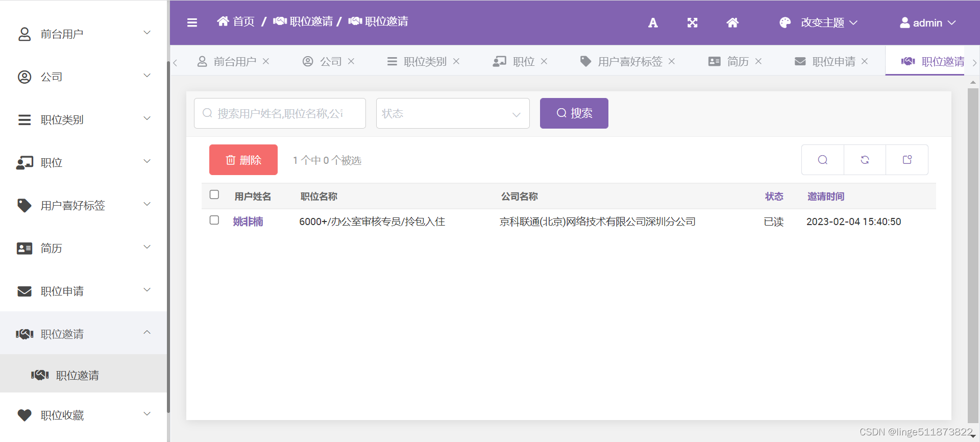Click the admin user avatar icon
Screen dimensions: 980x442
click(904, 22)
